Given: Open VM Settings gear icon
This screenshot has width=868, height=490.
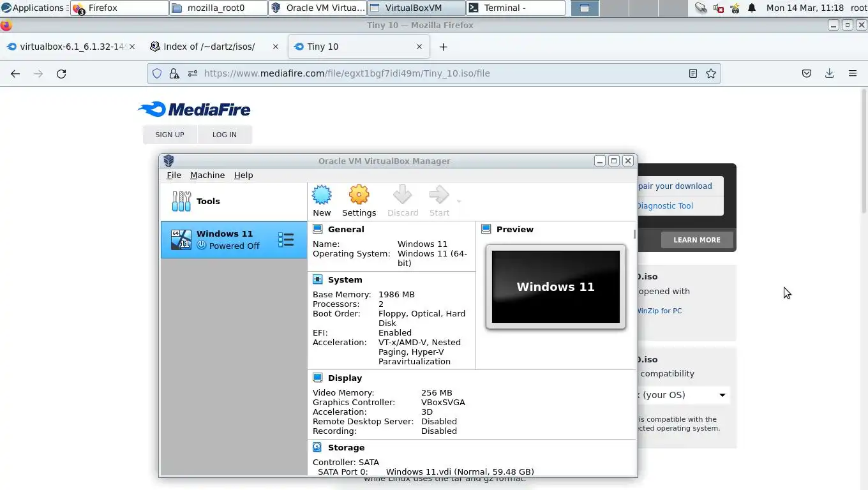Looking at the screenshot, I should coord(359,195).
